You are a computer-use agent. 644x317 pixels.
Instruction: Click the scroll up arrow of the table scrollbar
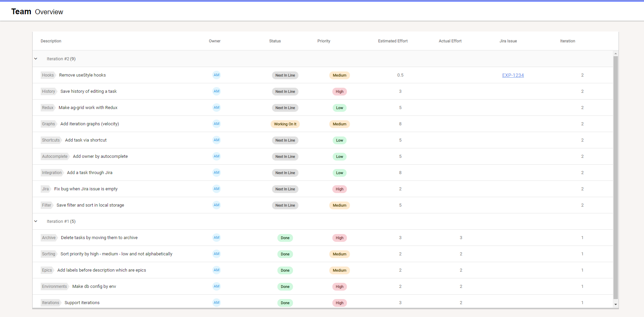616,54
